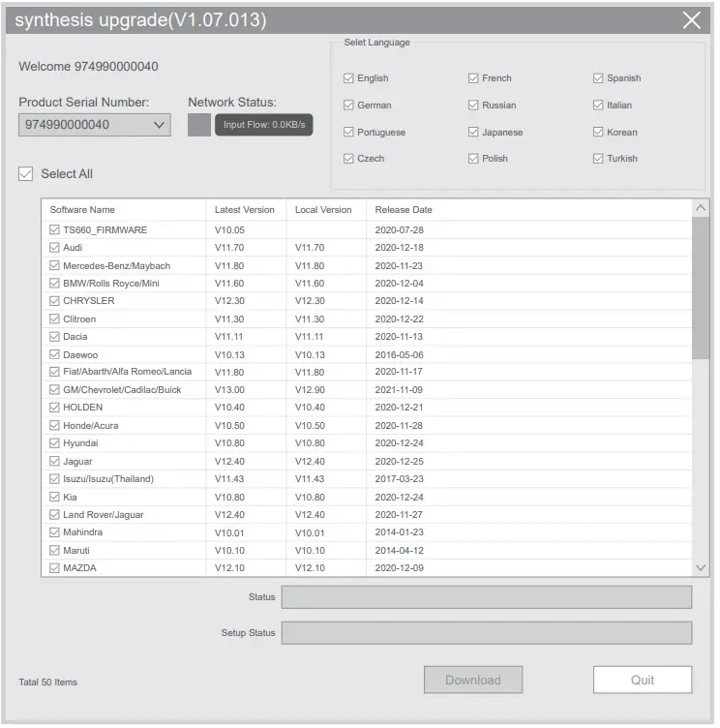Uncheck the Audi software checkbox

click(54, 248)
